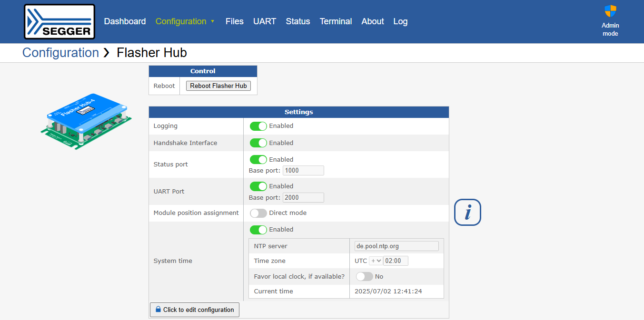This screenshot has height=320, width=644.
Task: Open the UART menu item
Action: click(x=265, y=21)
